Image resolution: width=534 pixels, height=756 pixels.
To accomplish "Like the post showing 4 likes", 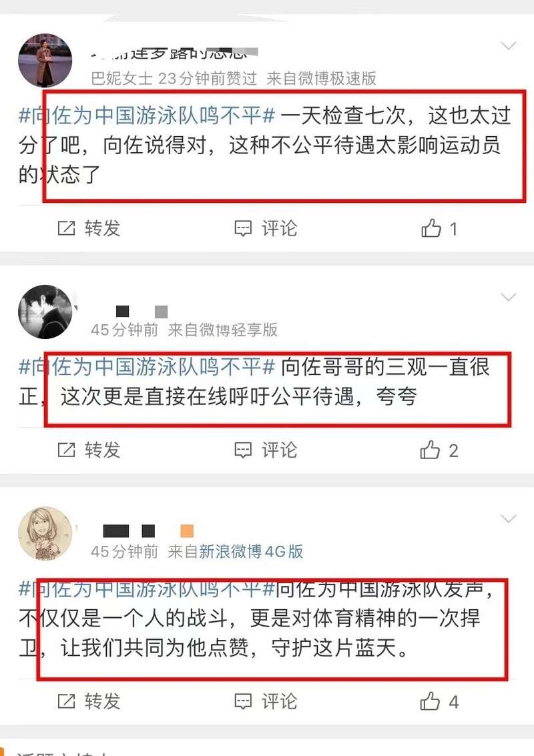I will (430, 701).
